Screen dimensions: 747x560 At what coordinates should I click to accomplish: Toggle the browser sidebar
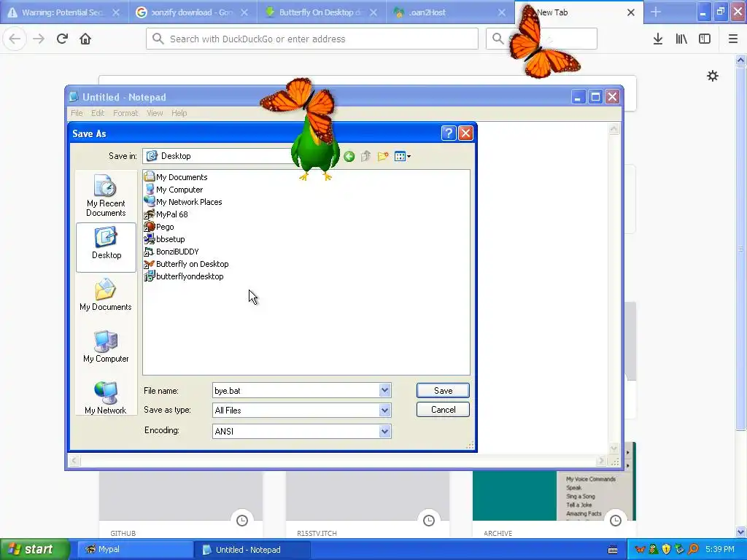pos(705,39)
